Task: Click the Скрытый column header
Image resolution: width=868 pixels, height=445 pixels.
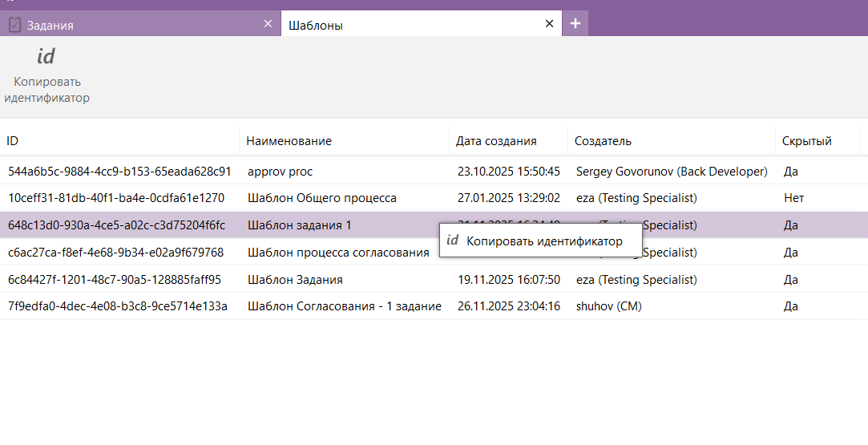Action: pos(806,141)
